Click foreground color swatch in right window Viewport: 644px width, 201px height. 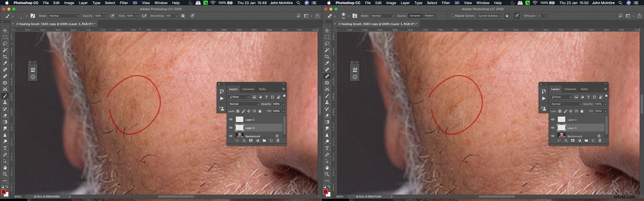pos(326,192)
